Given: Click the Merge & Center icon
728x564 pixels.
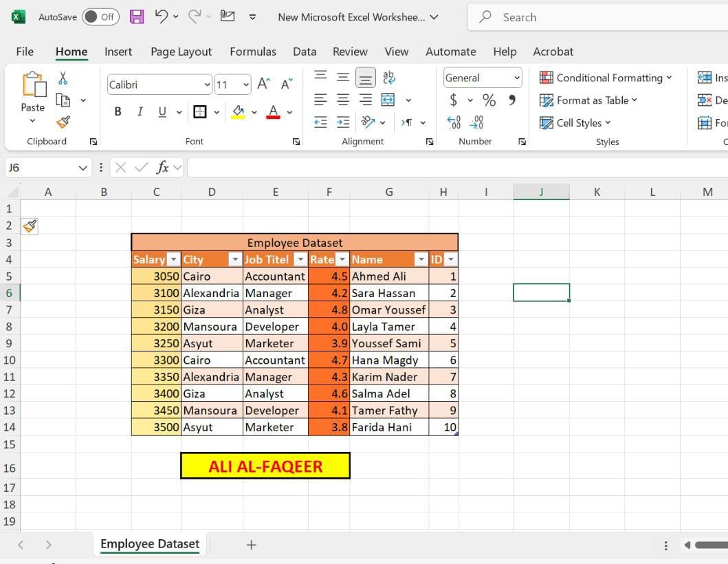Looking at the screenshot, I should (x=388, y=100).
